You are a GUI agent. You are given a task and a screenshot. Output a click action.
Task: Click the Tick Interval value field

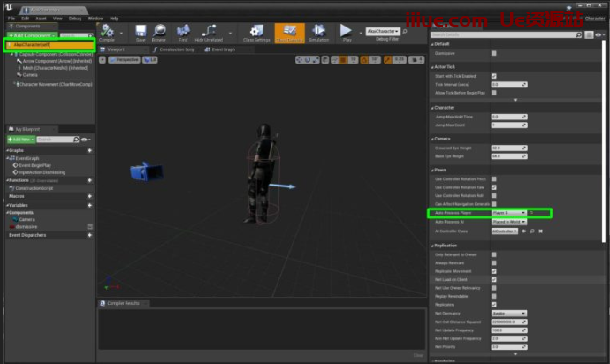[508, 85]
